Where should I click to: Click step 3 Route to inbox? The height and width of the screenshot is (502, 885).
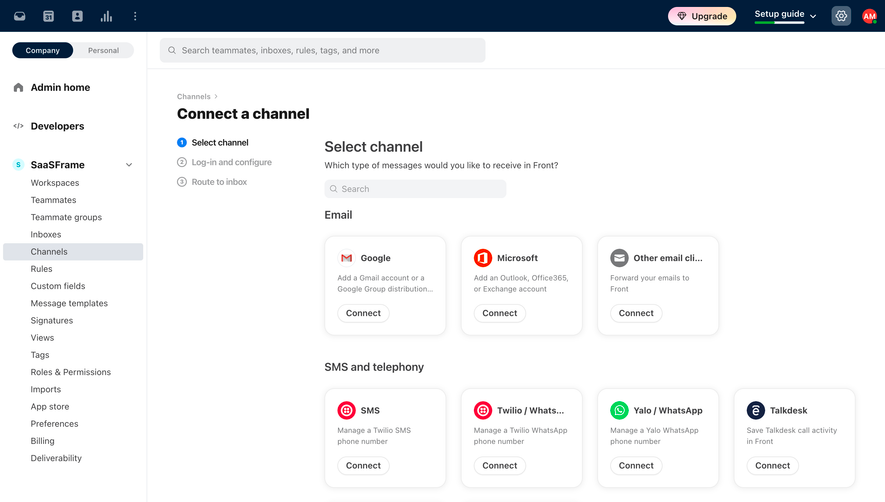(212, 182)
